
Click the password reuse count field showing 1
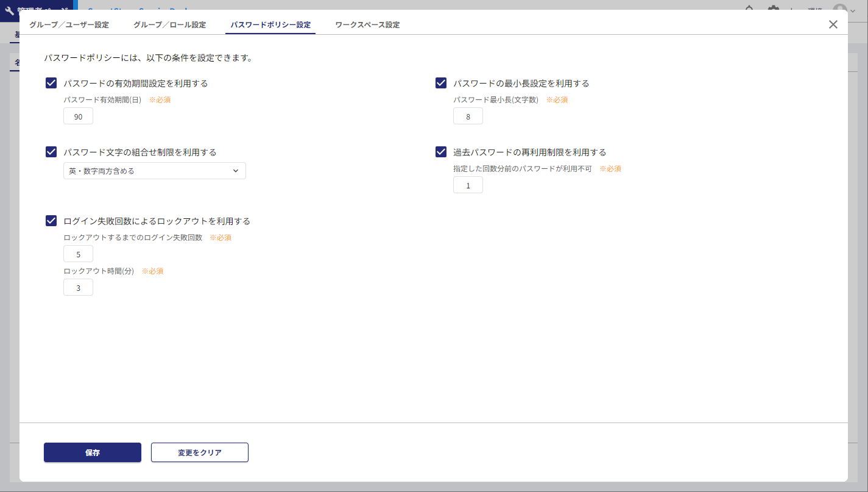coord(468,185)
